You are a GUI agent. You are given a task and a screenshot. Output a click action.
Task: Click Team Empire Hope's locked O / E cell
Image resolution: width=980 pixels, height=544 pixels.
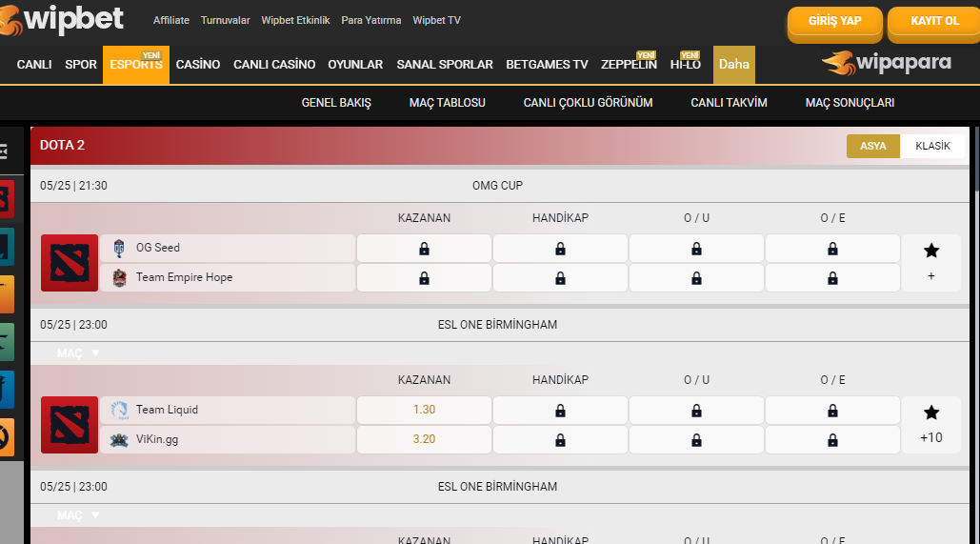[832, 277]
